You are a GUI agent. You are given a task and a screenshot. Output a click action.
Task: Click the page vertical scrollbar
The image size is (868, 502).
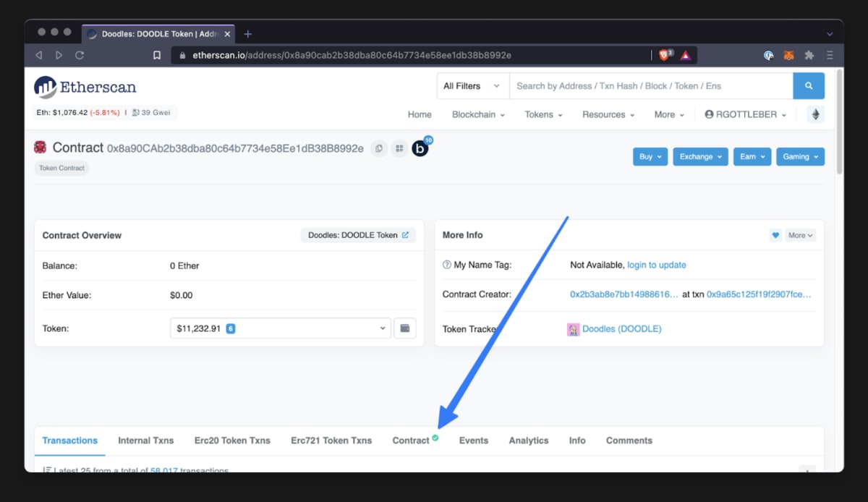839,121
